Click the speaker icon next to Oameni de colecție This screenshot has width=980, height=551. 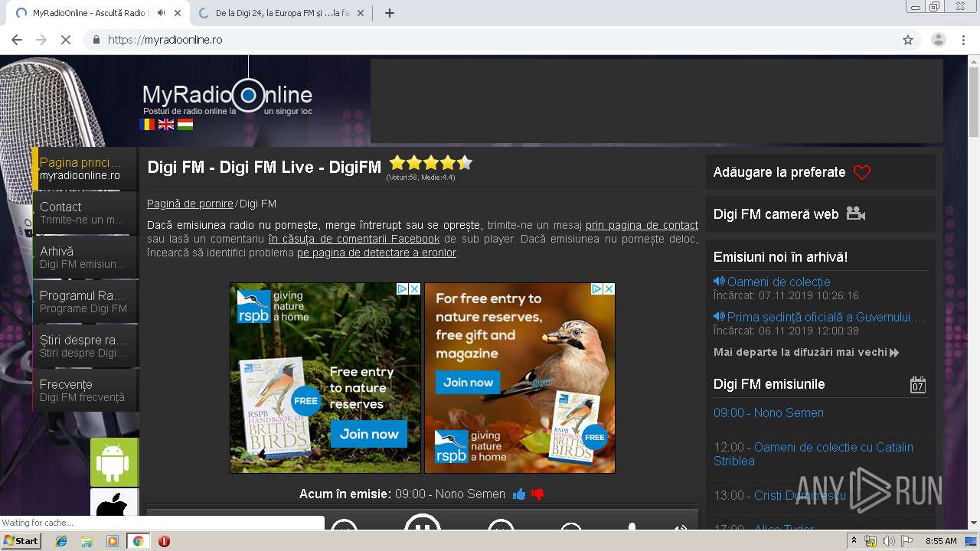[719, 282]
